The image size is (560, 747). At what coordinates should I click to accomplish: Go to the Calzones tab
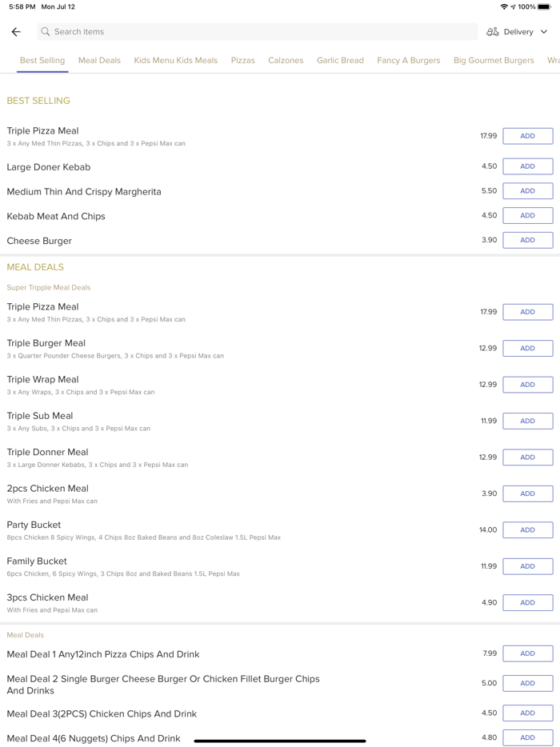click(286, 60)
